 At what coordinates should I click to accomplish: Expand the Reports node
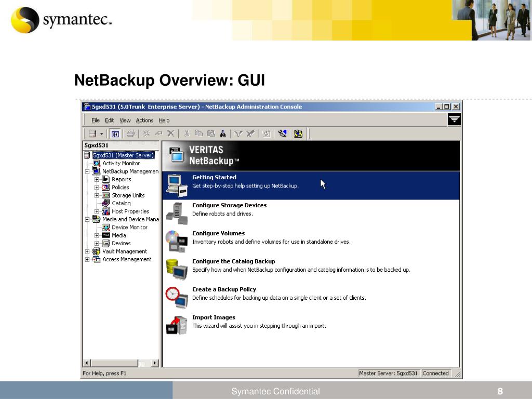[97, 179]
